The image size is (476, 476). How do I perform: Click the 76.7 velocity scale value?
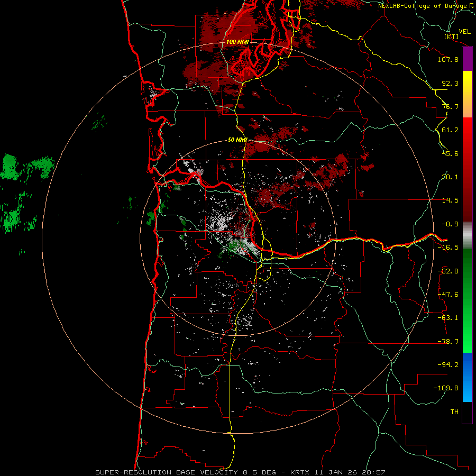pos(450,106)
